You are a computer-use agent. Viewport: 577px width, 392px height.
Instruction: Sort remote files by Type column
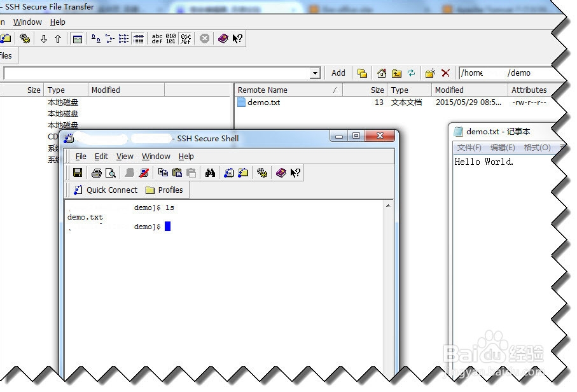pyautogui.click(x=409, y=90)
